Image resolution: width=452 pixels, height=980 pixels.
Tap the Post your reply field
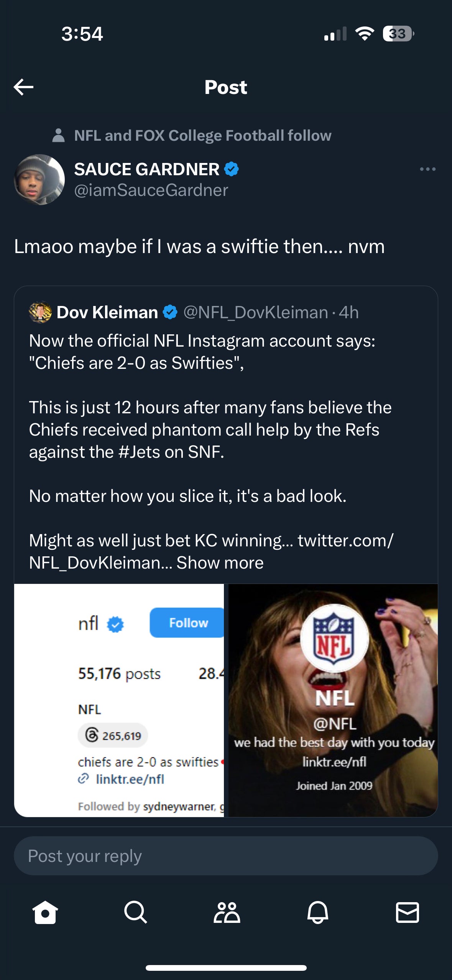click(226, 856)
